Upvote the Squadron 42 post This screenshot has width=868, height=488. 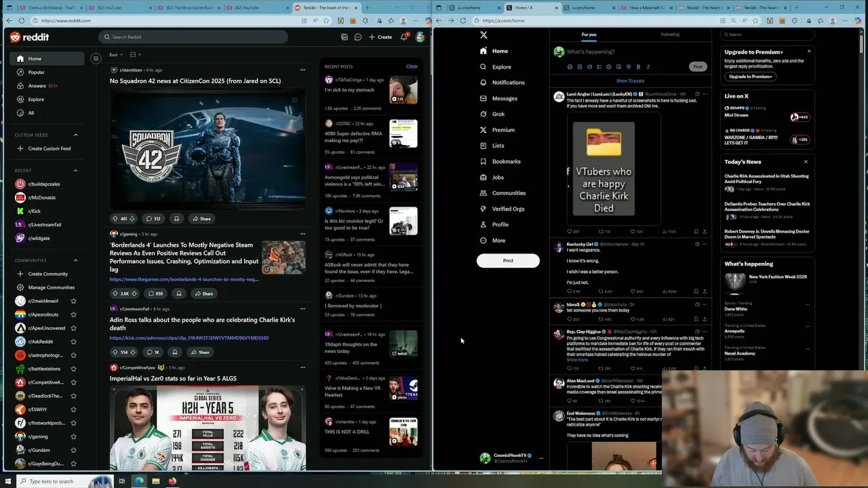coord(115,219)
